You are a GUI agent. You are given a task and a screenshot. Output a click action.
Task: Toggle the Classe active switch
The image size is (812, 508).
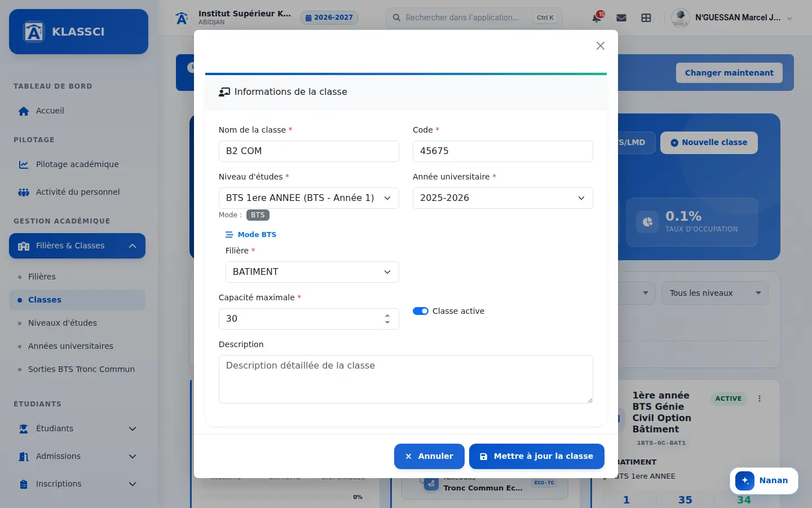pos(421,311)
